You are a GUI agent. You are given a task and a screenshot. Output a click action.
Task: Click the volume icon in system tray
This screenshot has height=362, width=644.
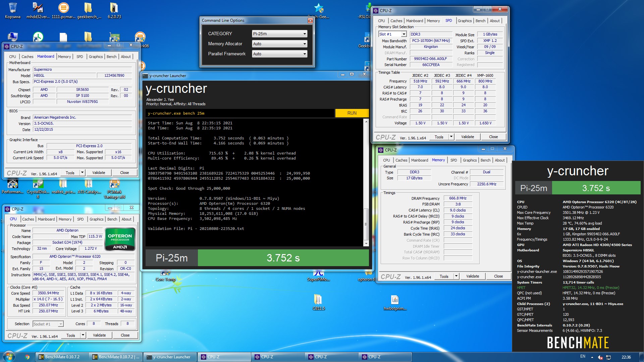600,357
